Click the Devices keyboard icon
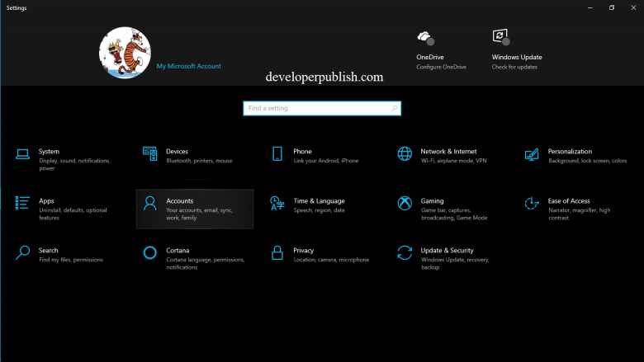644x362 pixels. click(149, 153)
